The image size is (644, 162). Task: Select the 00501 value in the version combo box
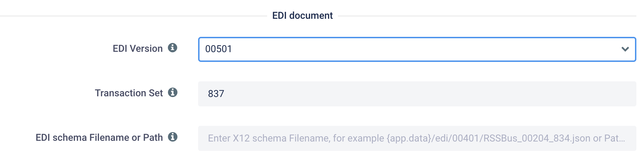[219, 49]
